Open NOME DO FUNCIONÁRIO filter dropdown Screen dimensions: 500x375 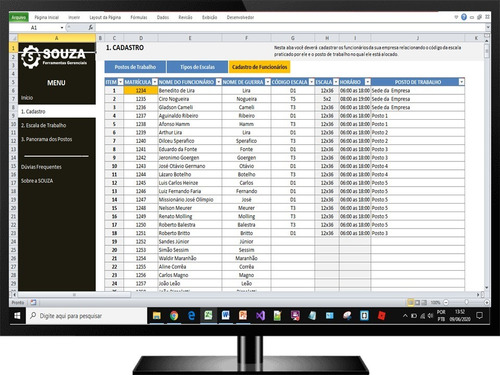click(219, 82)
